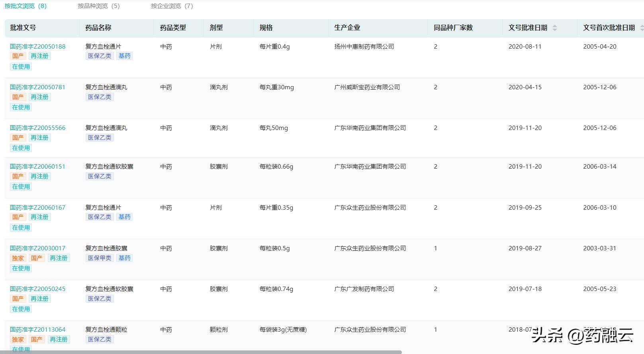
Task: Open approval number 国药准字Z20060151
Action: [37, 166]
